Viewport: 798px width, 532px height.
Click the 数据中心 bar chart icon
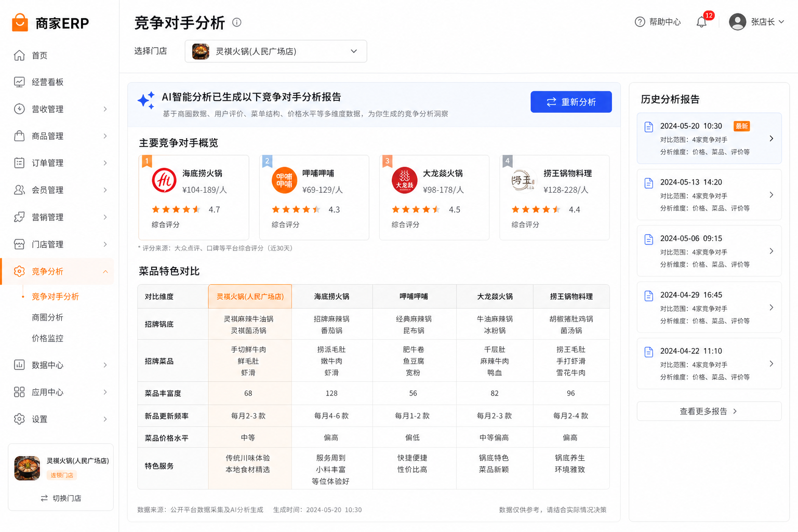[x=19, y=365]
